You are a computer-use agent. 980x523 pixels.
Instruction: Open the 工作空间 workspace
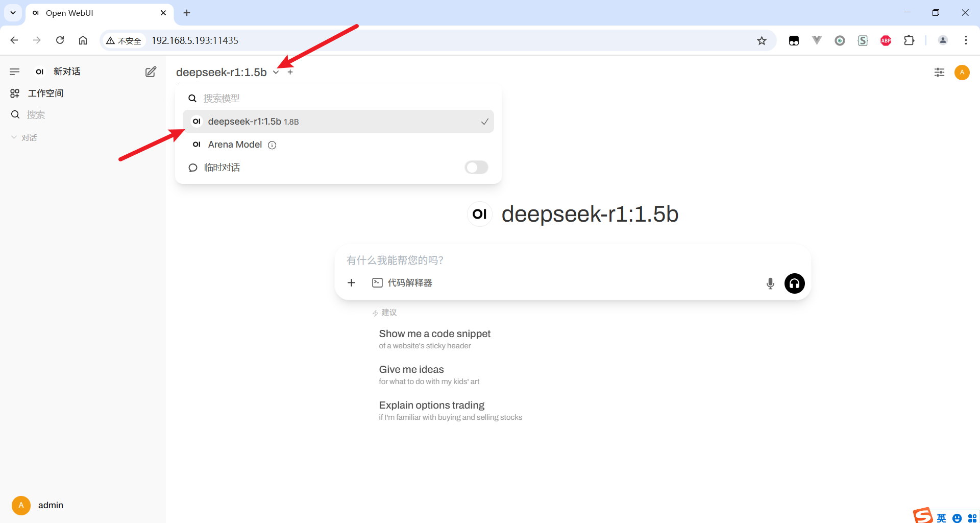tap(37, 93)
